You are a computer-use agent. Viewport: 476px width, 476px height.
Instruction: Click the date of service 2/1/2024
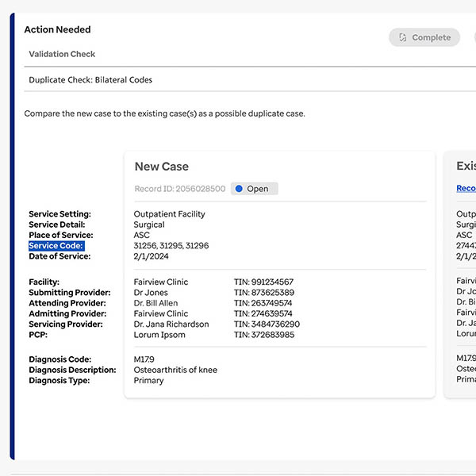coord(151,256)
